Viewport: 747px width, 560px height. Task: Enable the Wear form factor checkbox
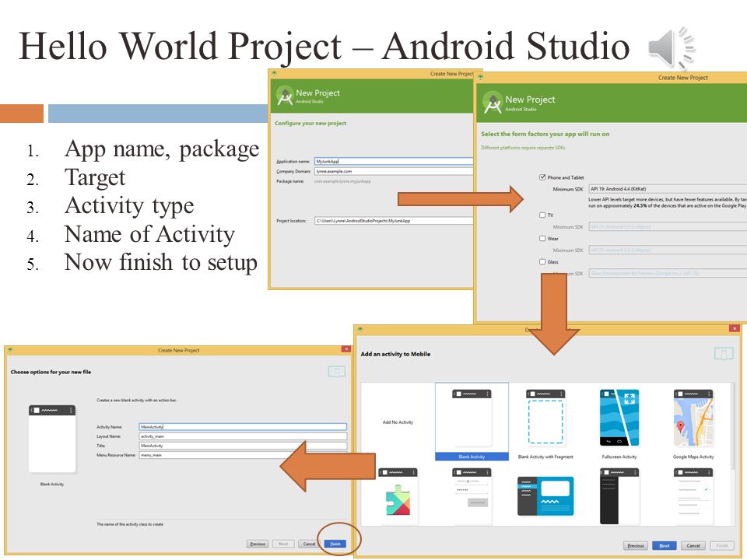(542, 238)
